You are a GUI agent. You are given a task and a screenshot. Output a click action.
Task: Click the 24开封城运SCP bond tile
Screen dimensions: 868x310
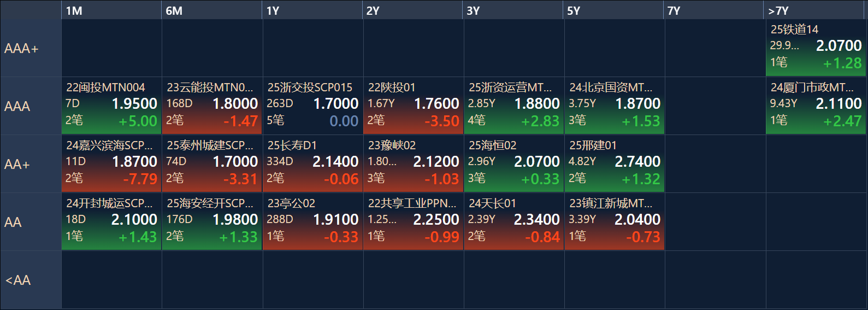pos(111,221)
